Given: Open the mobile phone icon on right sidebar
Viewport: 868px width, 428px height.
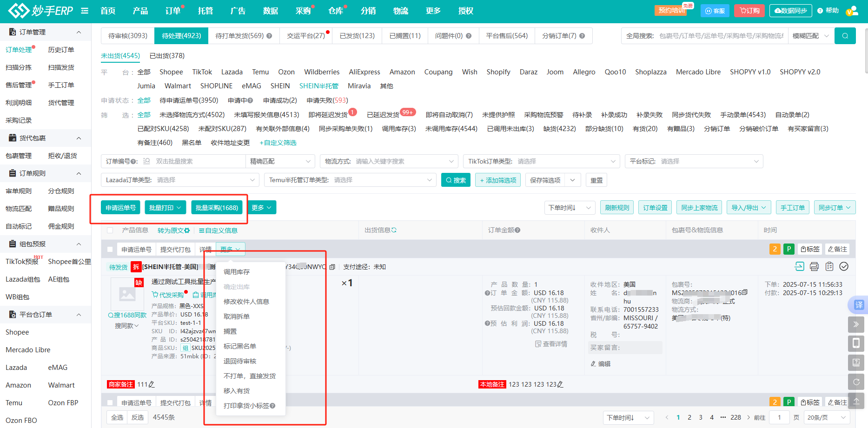Looking at the screenshot, I should pos(856,343).
